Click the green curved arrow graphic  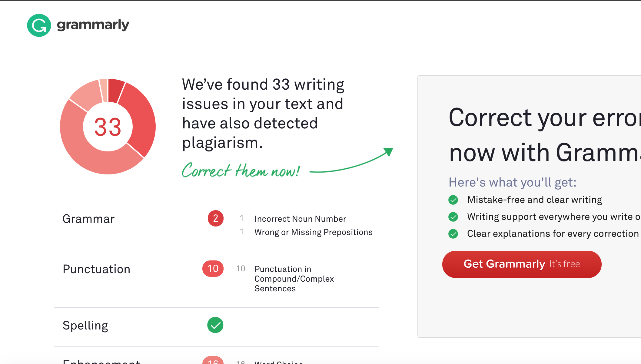(x=351, y=160)
